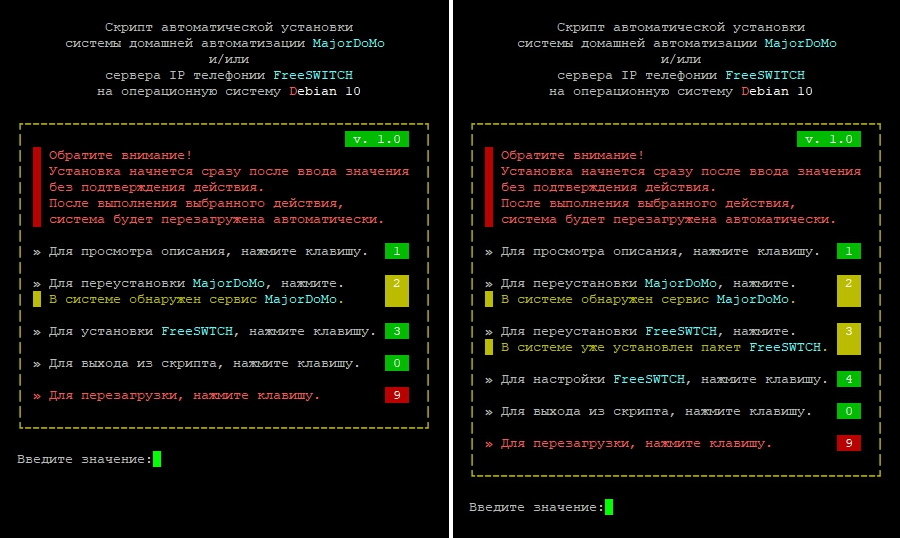This screenshot has height=538, width=900.
Task: Click green key badge 4 in right terminal
Action: point(849,379)
